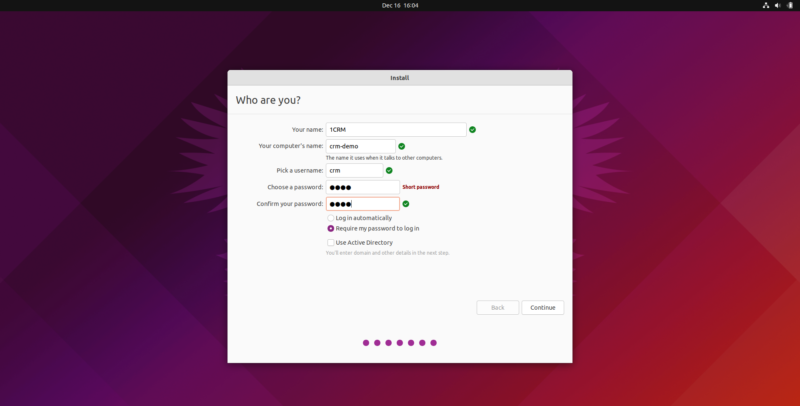Click green checkmark beside Confirm your password
Image resolution: width=800 pixels, height=406 pixels.
[x=406, y=204]
